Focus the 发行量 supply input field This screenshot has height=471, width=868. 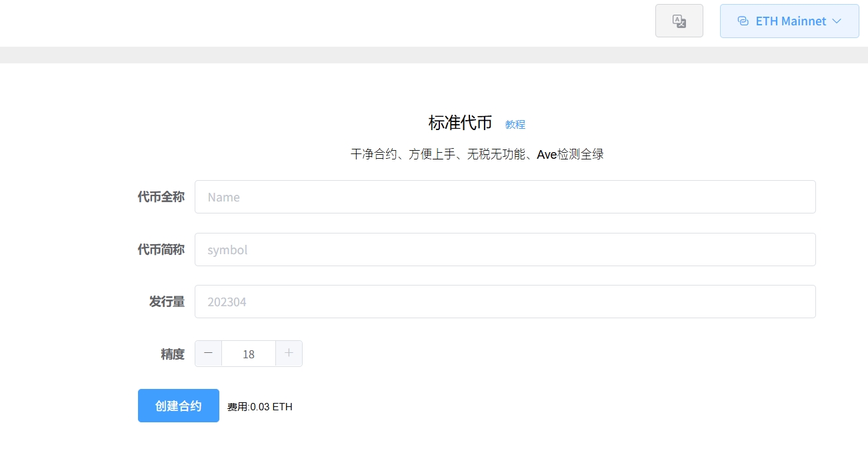coord(505,302)
